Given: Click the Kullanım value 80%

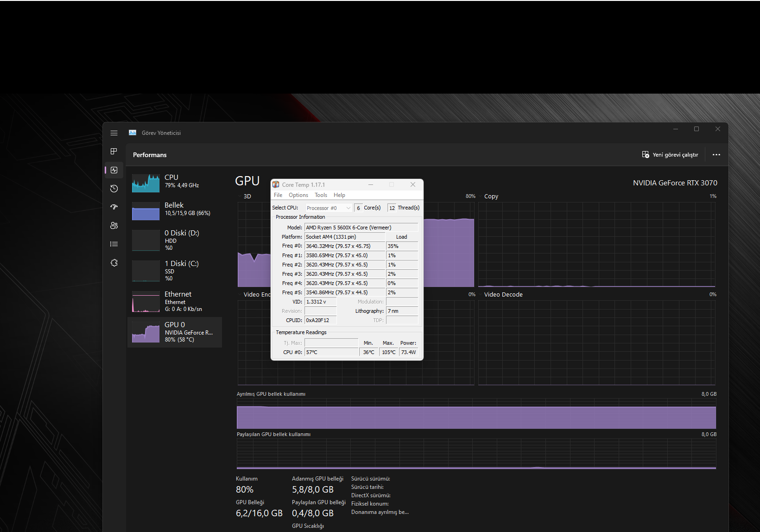Looking at the screenshot, I should click(x=245, y=490).
